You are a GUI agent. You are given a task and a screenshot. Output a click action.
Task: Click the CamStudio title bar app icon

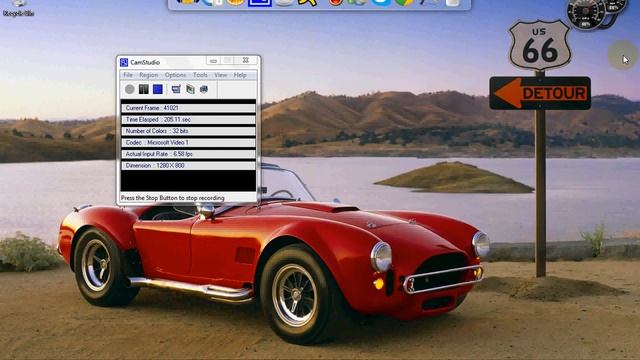(124, 62)
